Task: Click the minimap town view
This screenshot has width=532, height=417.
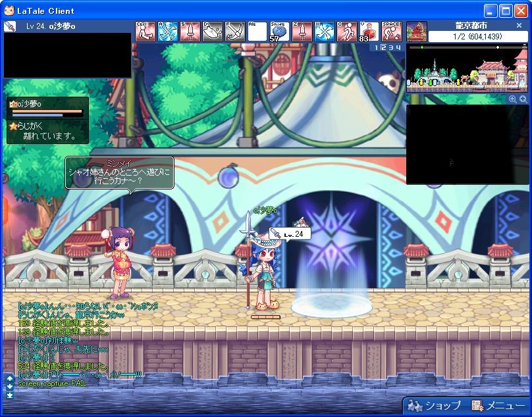Action: click(467, 68)
